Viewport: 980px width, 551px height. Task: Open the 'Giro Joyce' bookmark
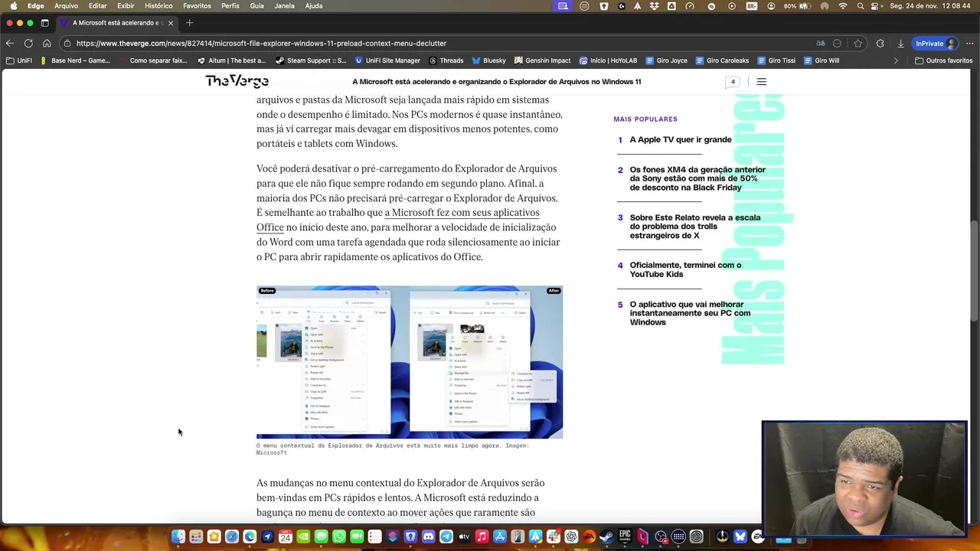(667, 60)
